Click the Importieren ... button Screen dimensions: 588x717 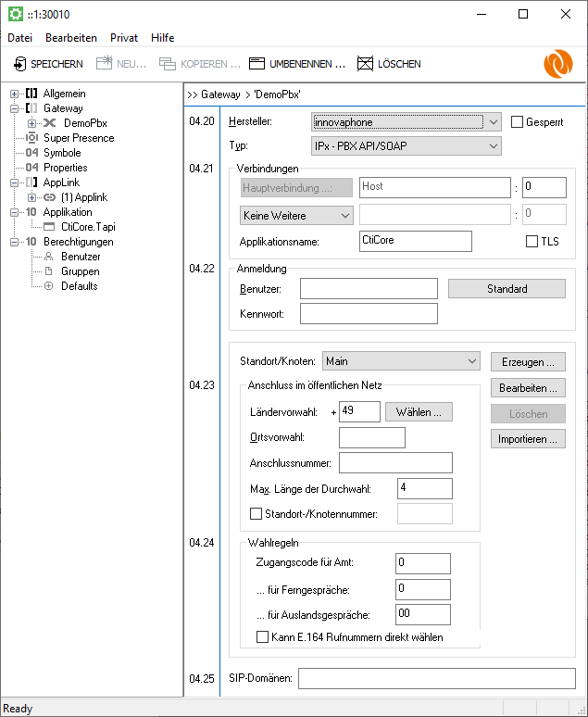click(528, 439)
